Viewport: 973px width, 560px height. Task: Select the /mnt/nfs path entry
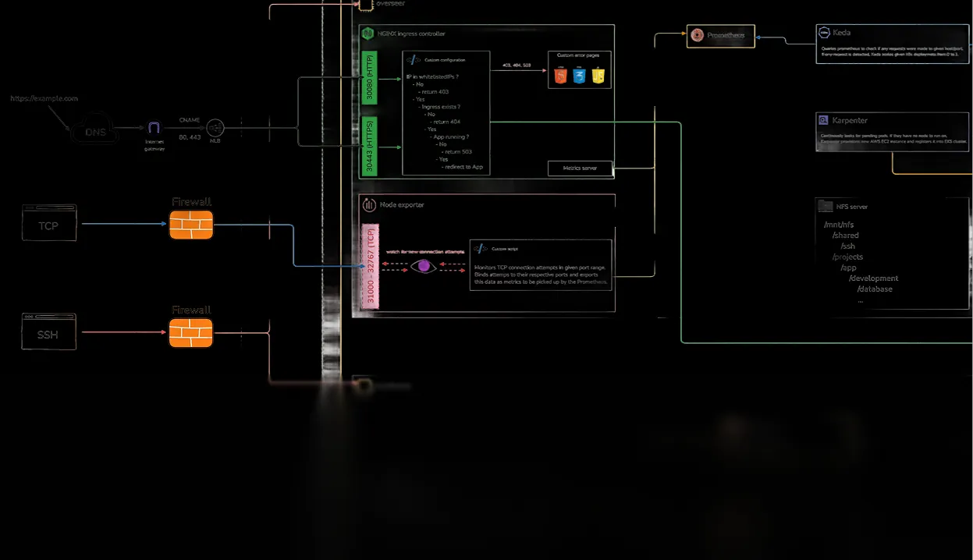click(x=839, y=225)
